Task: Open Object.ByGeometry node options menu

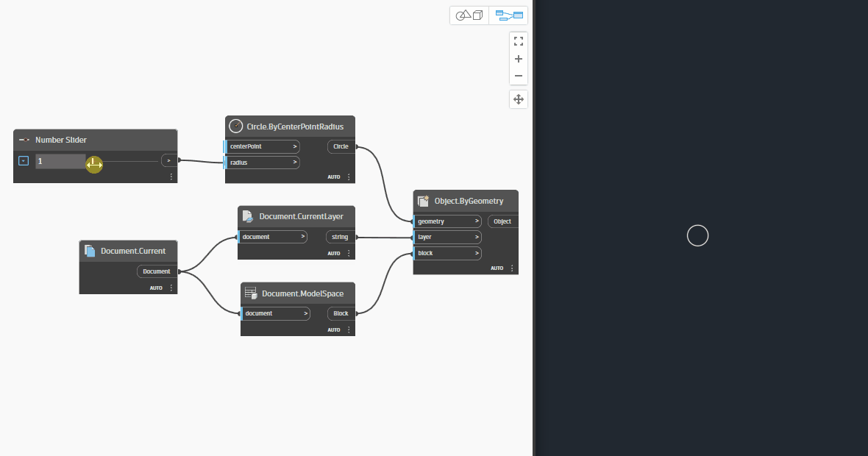Action: pyautogui.click(x=512, y=268)
